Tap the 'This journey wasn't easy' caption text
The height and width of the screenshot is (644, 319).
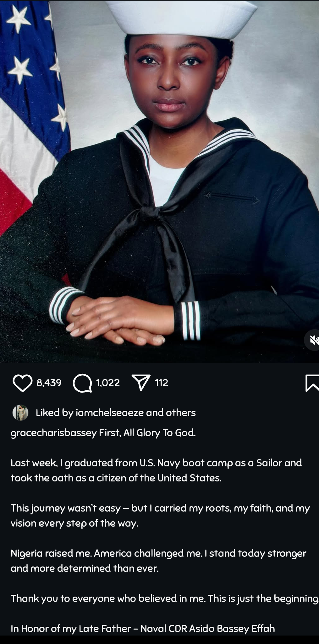[160, 515]
